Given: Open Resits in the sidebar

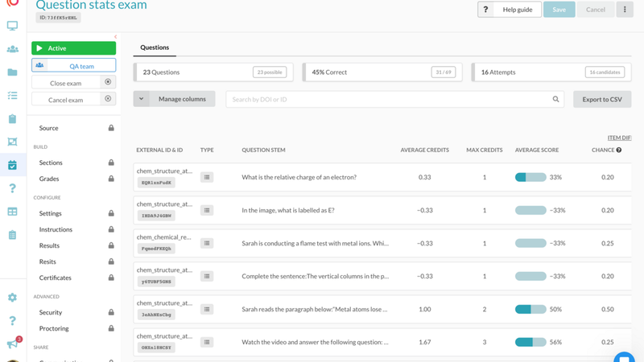Looking at the screenshot, I should click(47, 261).
